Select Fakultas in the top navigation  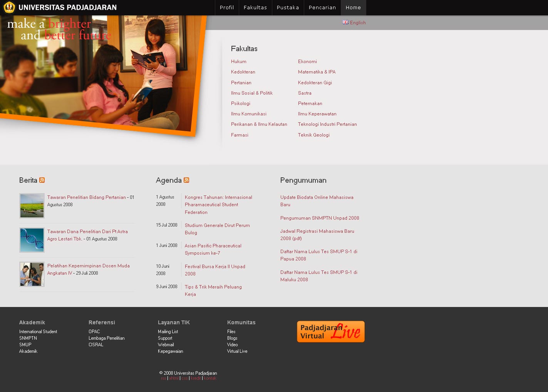255,8
